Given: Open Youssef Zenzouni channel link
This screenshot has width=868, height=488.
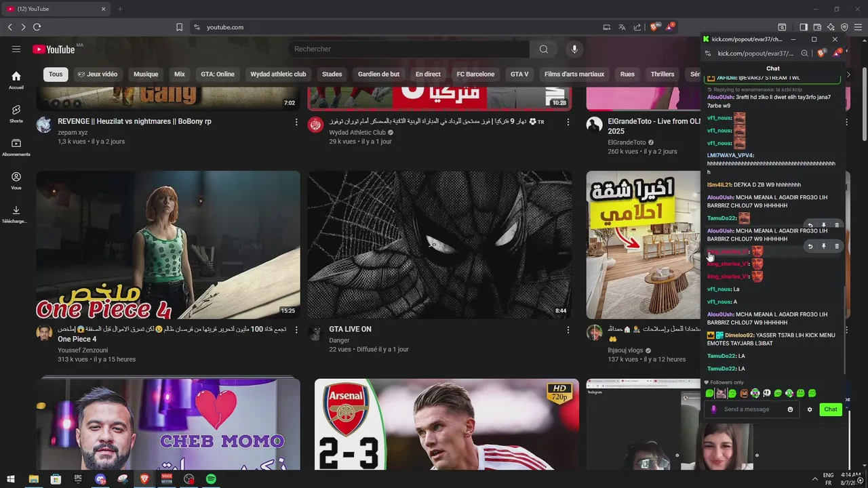Looking at the screenshot, I should click(x=83, y=350).
